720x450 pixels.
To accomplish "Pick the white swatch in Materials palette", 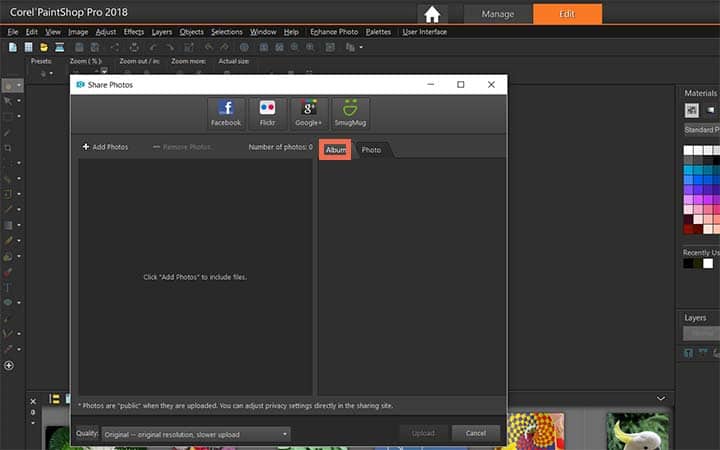I will pyautogui.click(x=688, y=150).
